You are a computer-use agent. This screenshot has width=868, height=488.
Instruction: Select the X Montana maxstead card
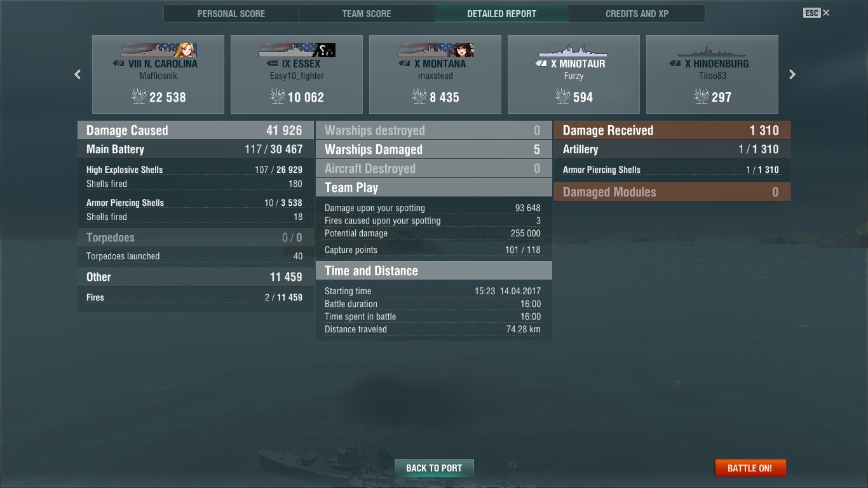point(435,74)
